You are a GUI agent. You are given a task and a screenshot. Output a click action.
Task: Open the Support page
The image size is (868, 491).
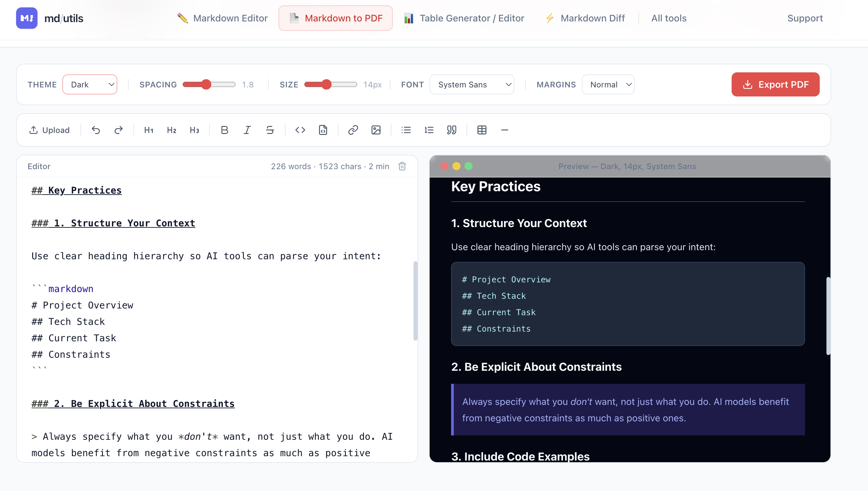(x=805, y=18)
